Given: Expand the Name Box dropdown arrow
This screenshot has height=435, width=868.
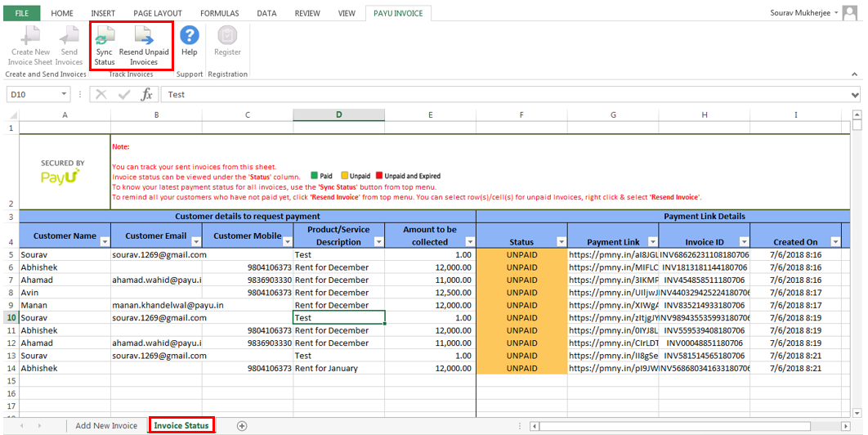Looking at the screenshot, I should pos(65,94).
